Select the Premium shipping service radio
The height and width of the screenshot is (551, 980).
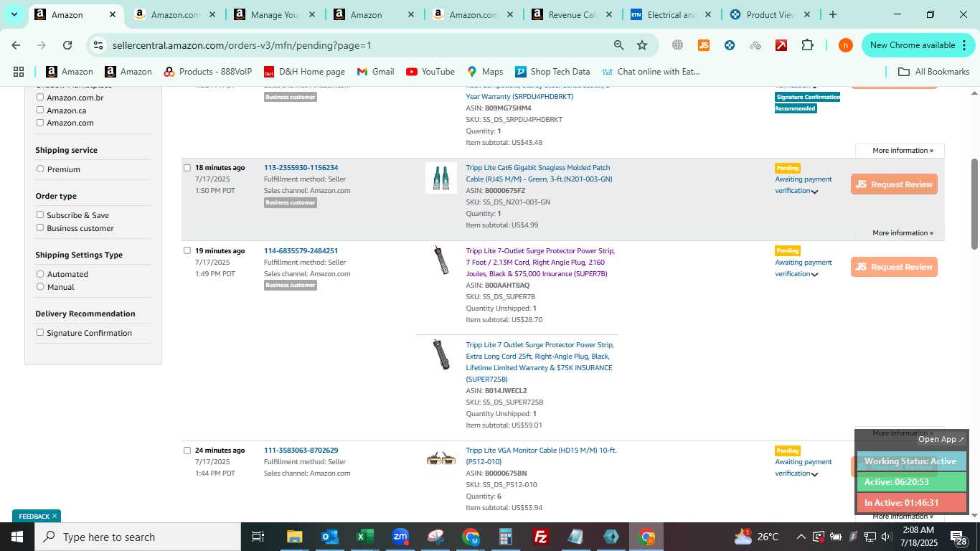click(x=40, y=169)
